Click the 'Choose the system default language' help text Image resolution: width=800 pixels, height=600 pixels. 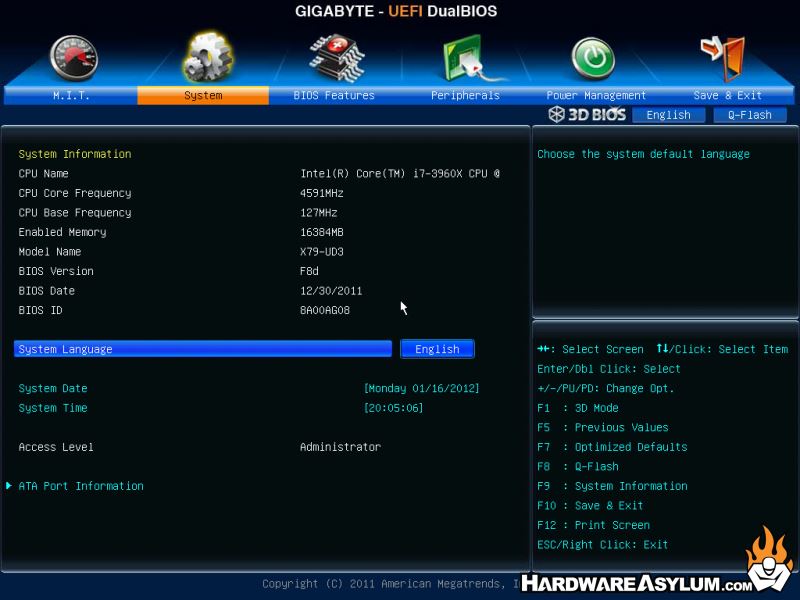pyautogui.click(x=643, y=154)
